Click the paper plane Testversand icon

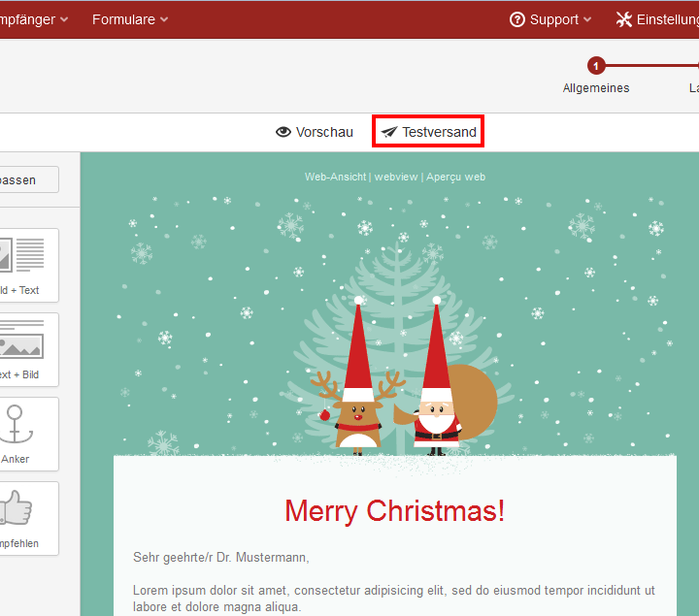(x=389, y=132)
